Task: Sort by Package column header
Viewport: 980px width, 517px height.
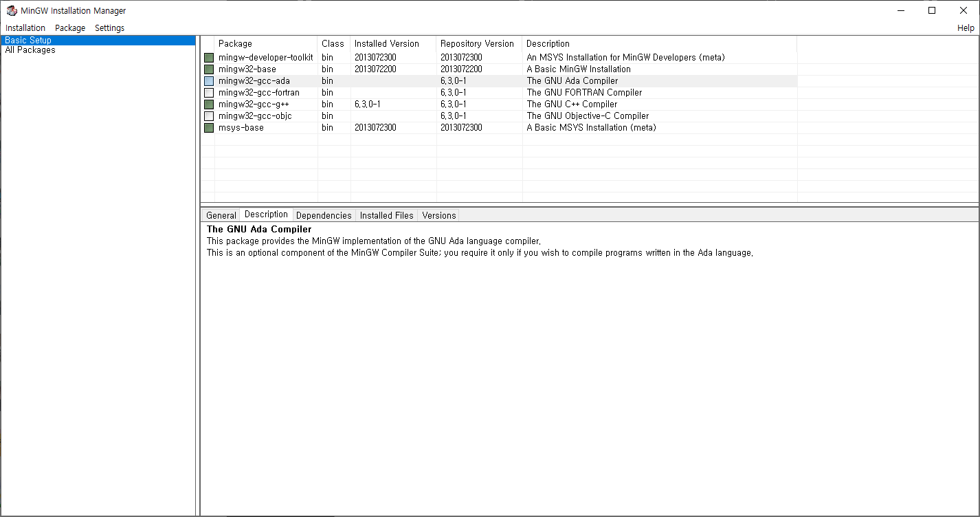Action: coord(266,43)
